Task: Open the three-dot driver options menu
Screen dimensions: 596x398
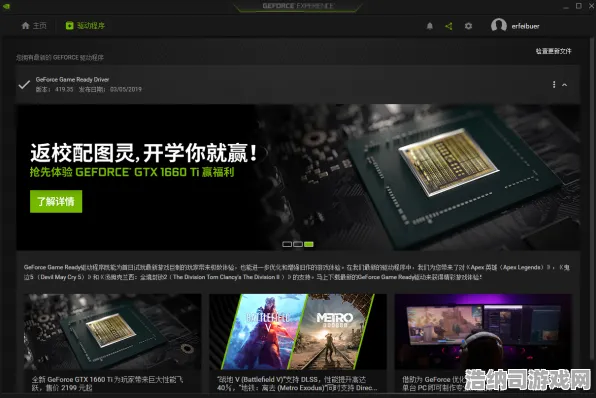Action: point(554,84)
